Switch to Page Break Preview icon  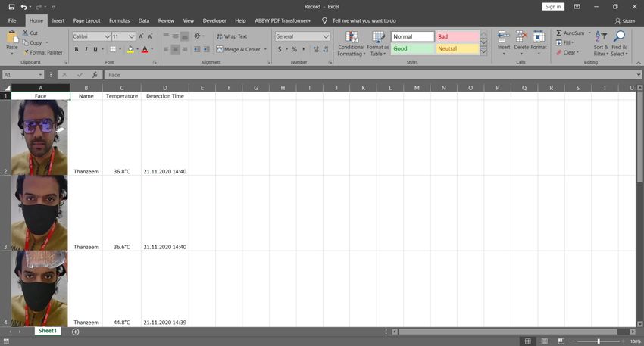click(x=561, y=341)
